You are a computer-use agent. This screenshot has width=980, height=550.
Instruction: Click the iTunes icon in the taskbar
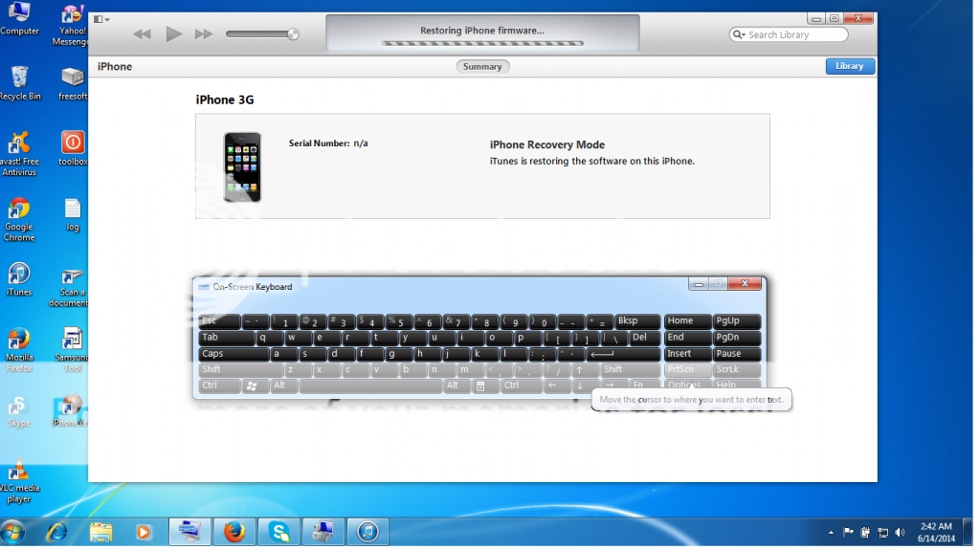[368, 531]
